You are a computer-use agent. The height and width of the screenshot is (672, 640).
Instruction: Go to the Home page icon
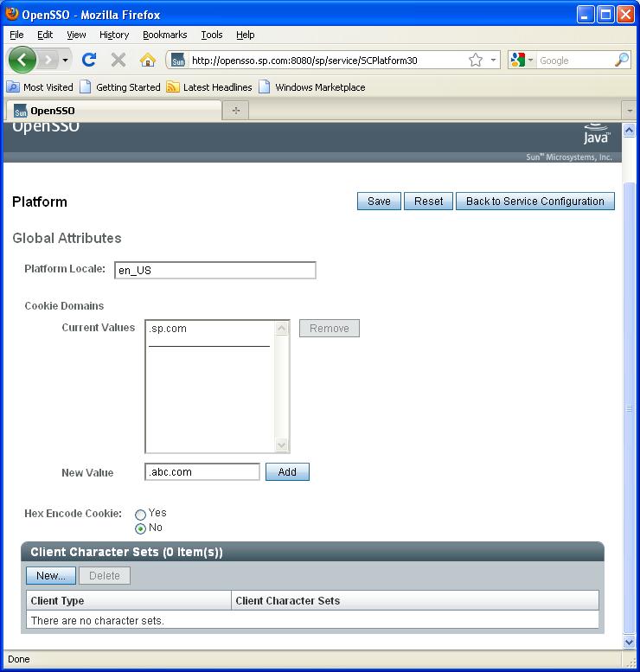(148, 60)
